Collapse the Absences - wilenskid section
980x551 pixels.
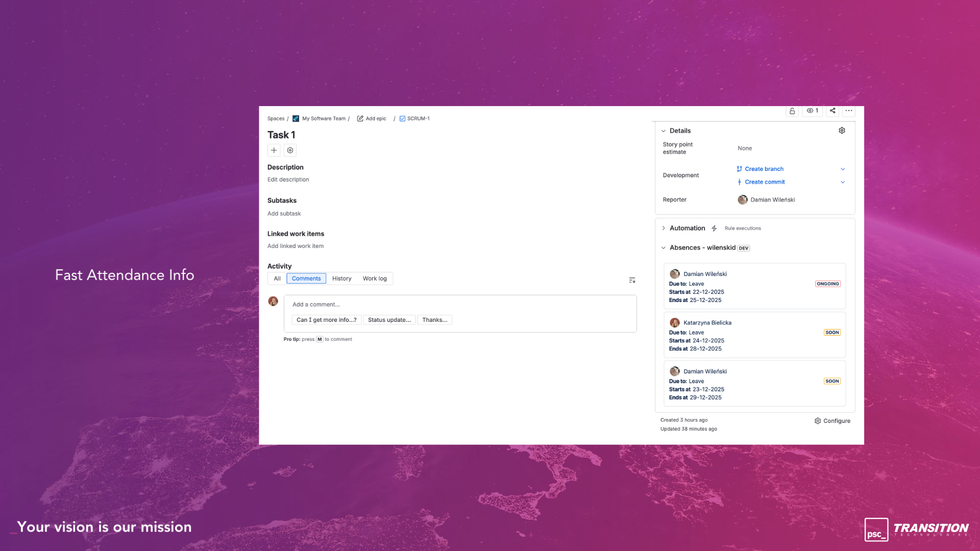coord(664,248)
